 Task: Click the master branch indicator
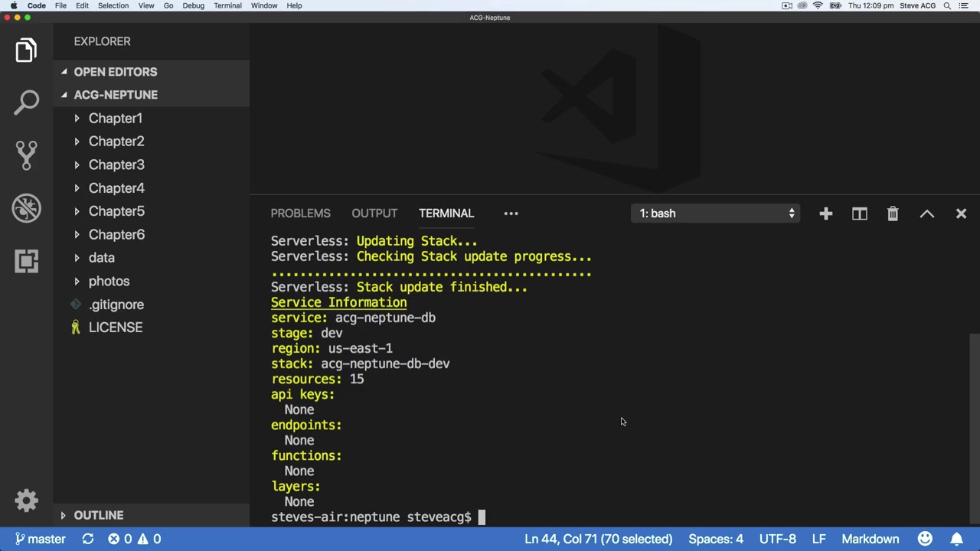point(41,539)
